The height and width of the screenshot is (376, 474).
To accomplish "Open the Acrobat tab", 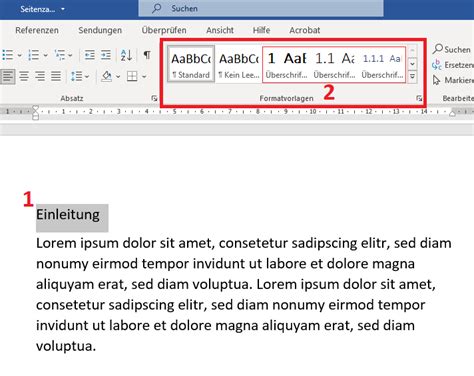I will [x=305, y=30].
